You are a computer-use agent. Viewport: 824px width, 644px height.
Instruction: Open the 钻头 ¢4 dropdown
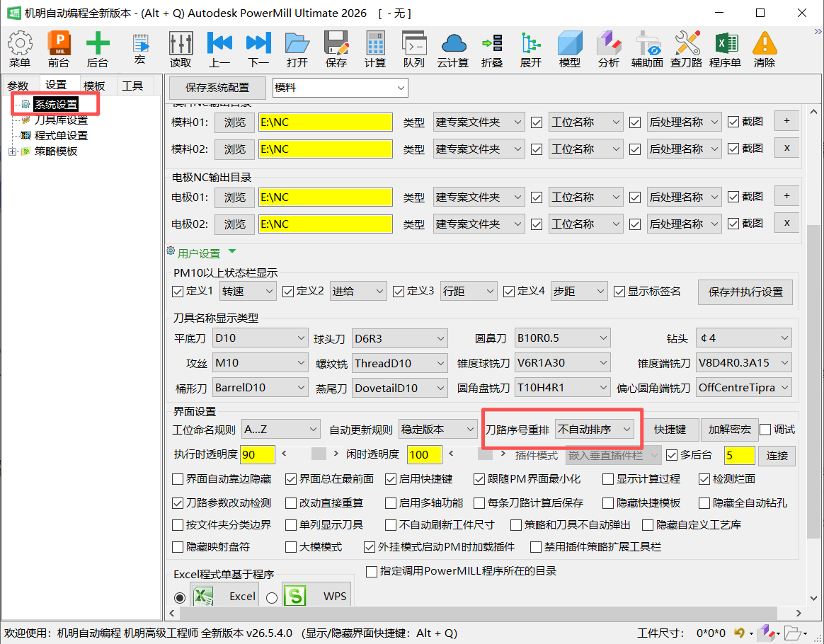coord(743,338)
